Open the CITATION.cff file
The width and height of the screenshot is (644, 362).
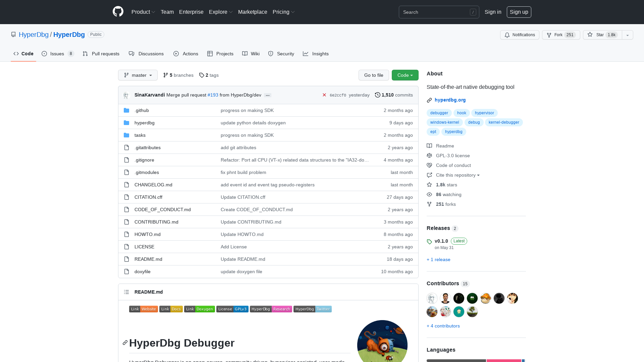click(x=148, y=197)
